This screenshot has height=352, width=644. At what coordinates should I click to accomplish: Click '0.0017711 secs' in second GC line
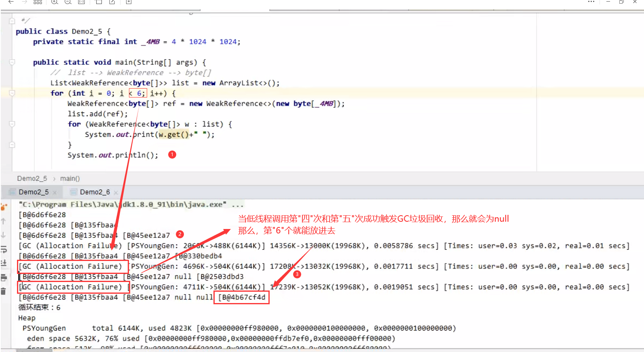click(406, 267)
